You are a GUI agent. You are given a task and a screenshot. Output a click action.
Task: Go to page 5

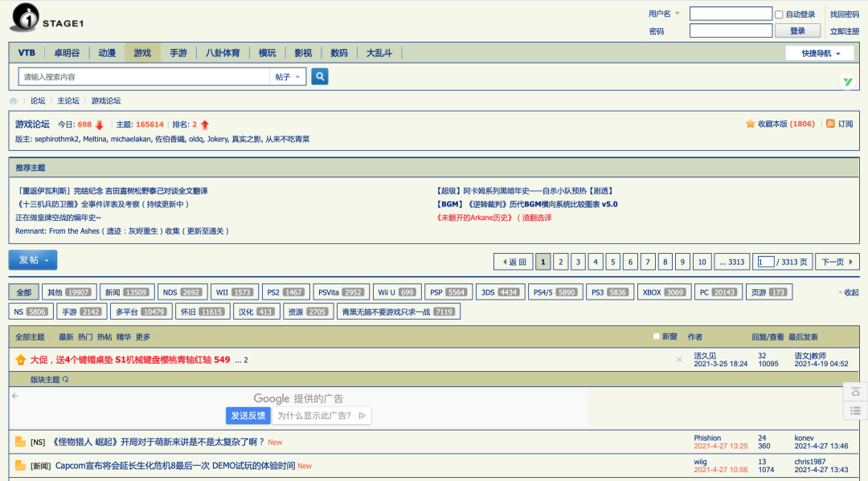(x=612, y=262)
